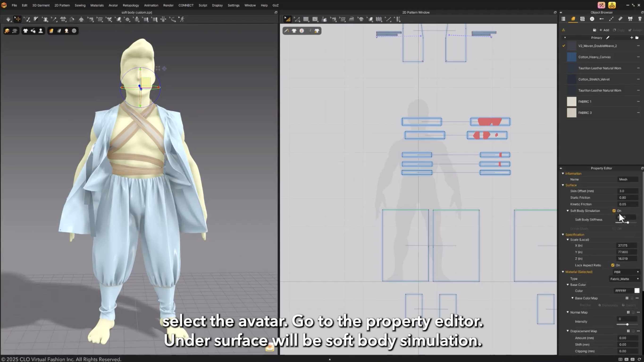
Task: Turn off Lock Aspect Ratio
Action: point(613,265)
